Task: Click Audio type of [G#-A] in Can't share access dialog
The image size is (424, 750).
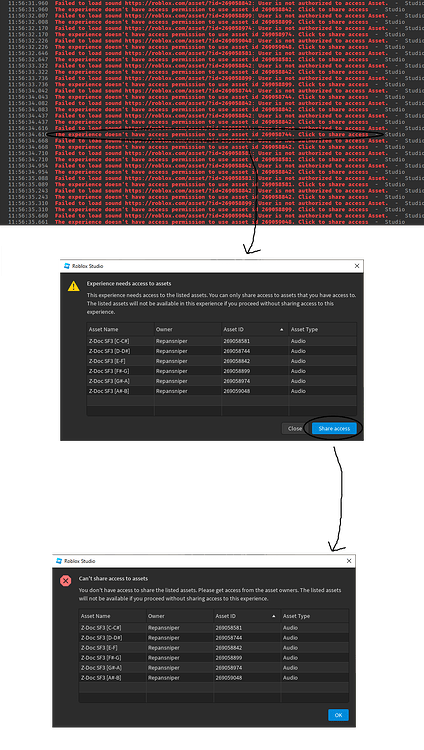Action: click(x=290, y=668)
